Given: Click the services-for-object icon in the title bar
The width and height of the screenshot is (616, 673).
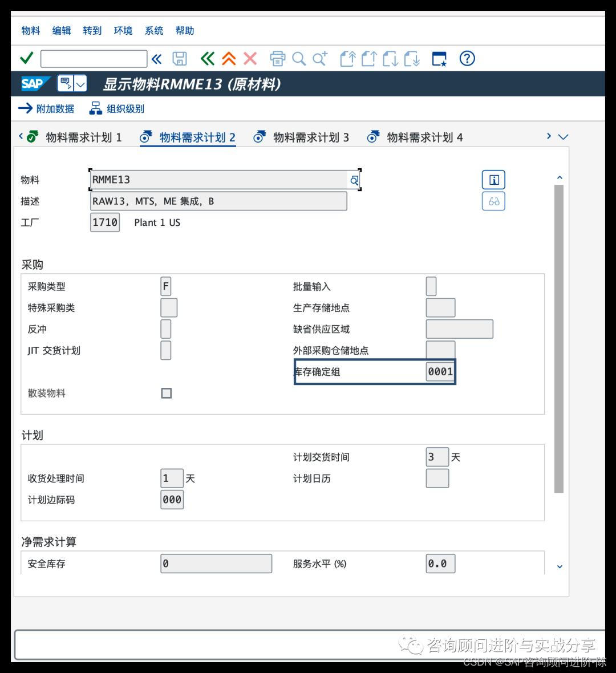Looking at the screenshot, I should [x=65, y=83].
